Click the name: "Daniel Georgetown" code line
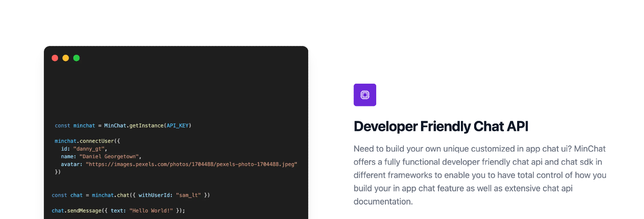 [101, 156]
